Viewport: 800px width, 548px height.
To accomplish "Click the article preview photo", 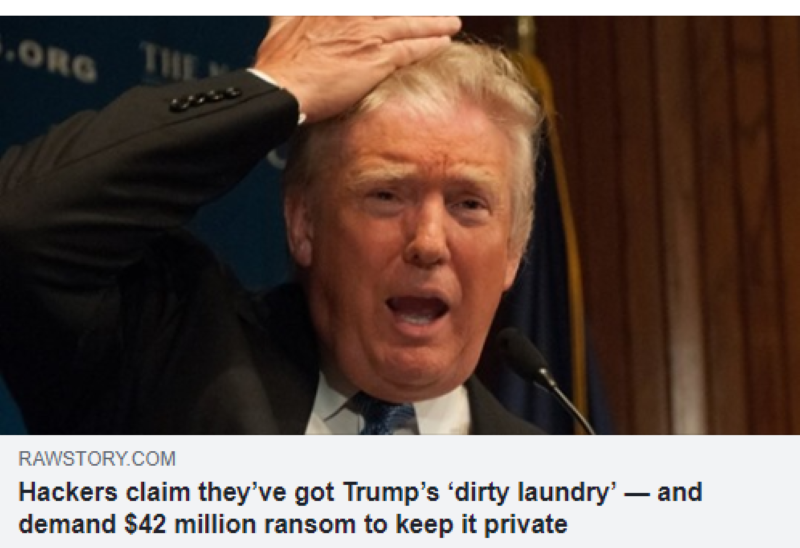I will 400,225.
